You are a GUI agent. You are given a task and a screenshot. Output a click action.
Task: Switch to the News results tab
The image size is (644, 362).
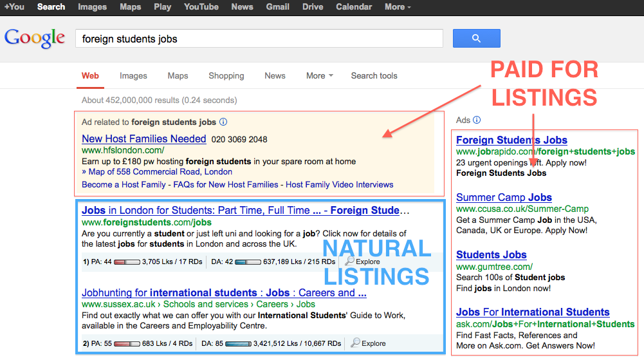[x=275, y=76]
